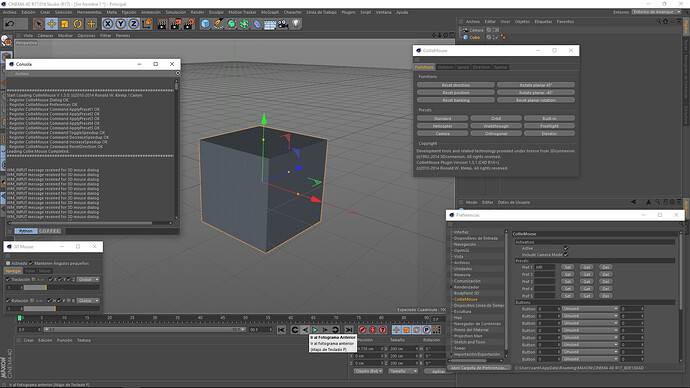Switch to the Python tab in Consola
Screen dimensions: 690x388
click(26, 231)
